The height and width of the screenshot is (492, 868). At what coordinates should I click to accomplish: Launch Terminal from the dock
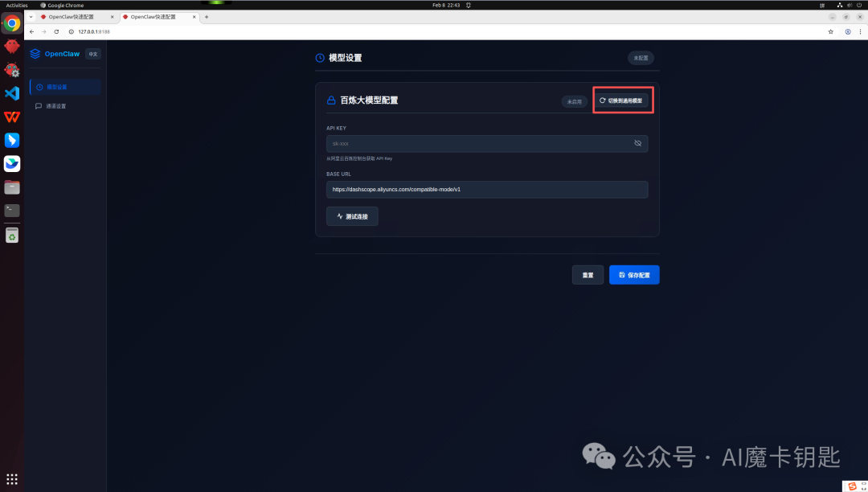point(11,211)
